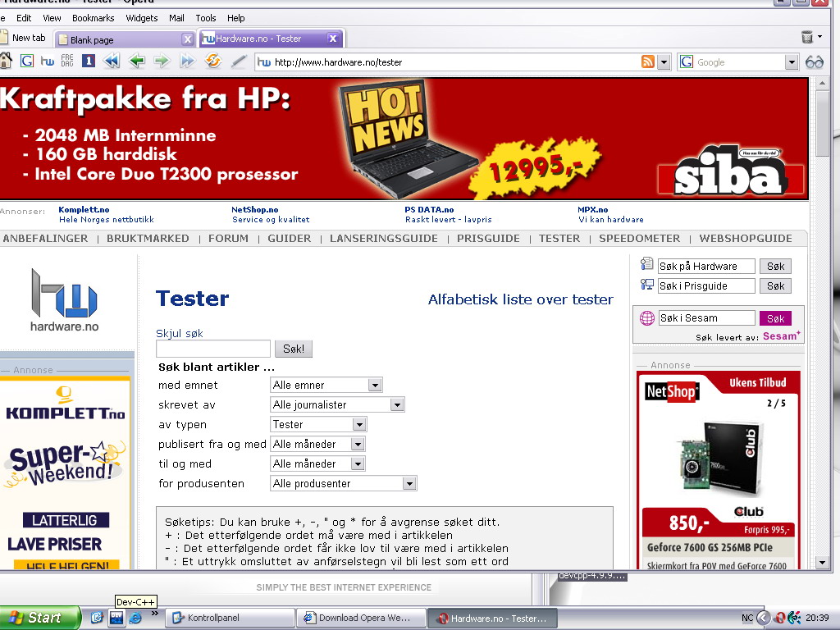Click the Home icon in the toolbar
This screenshot has height=630, width=840.
click(6, 61)
